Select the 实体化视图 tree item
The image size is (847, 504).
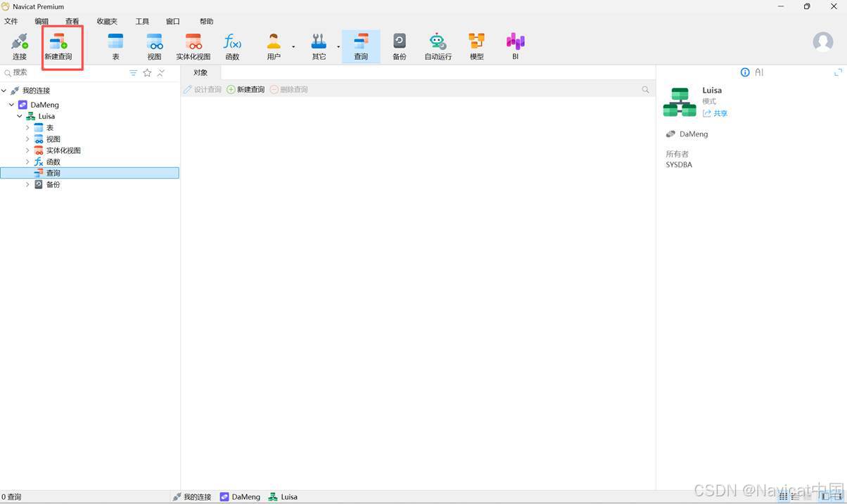tap(63, 150)
